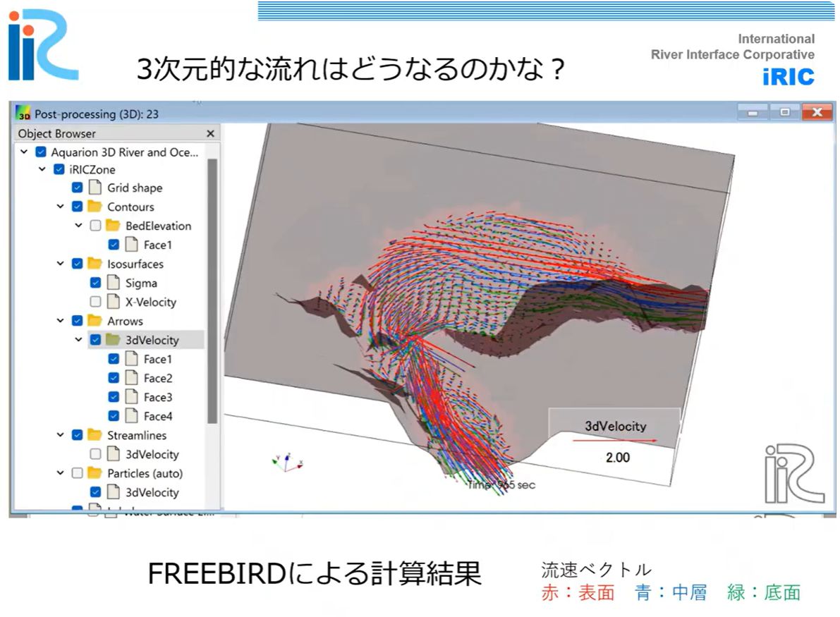Close the Object Browser panel
The width and height of the screenshot is (840, 617).
pos(210,133)
